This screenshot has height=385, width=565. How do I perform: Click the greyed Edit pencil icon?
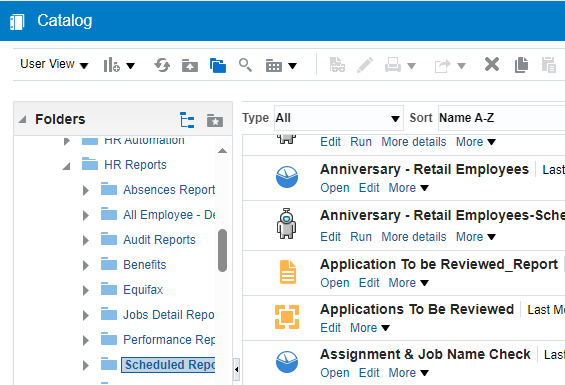pos(365,65)
